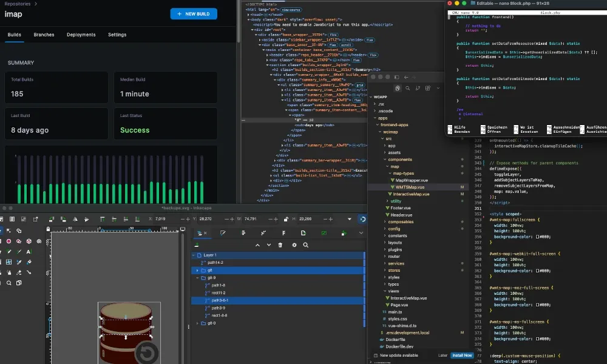Toggle flex badge on base_wrapper div
This screenshot has width=607, height=364.
click(x=333, y=35)
